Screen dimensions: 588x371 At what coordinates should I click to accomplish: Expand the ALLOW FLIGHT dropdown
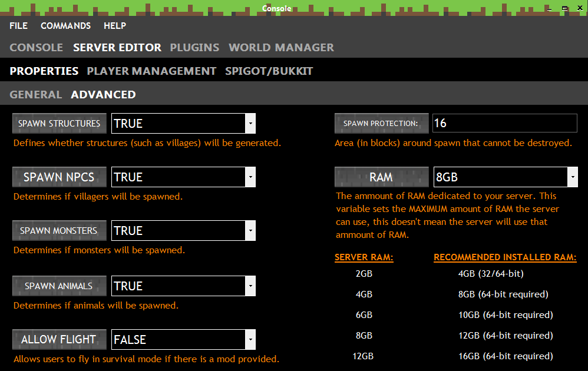(251, 339)
